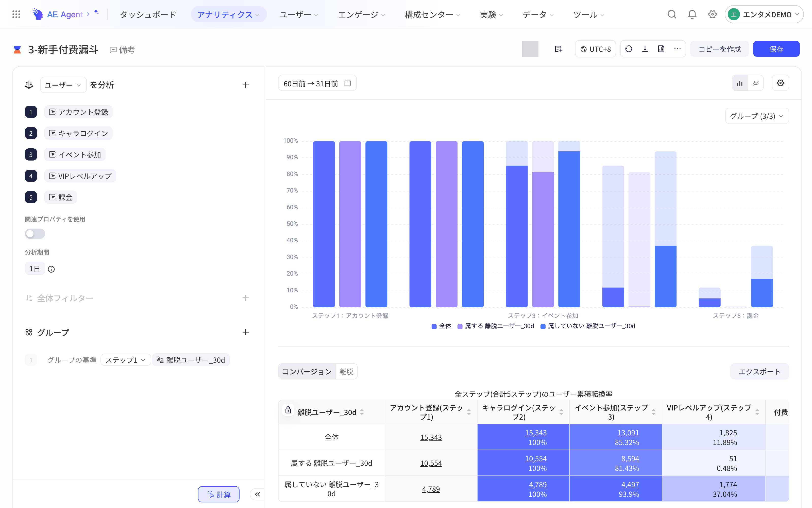Open the ダッシュボード menu item

click(148, 14)
